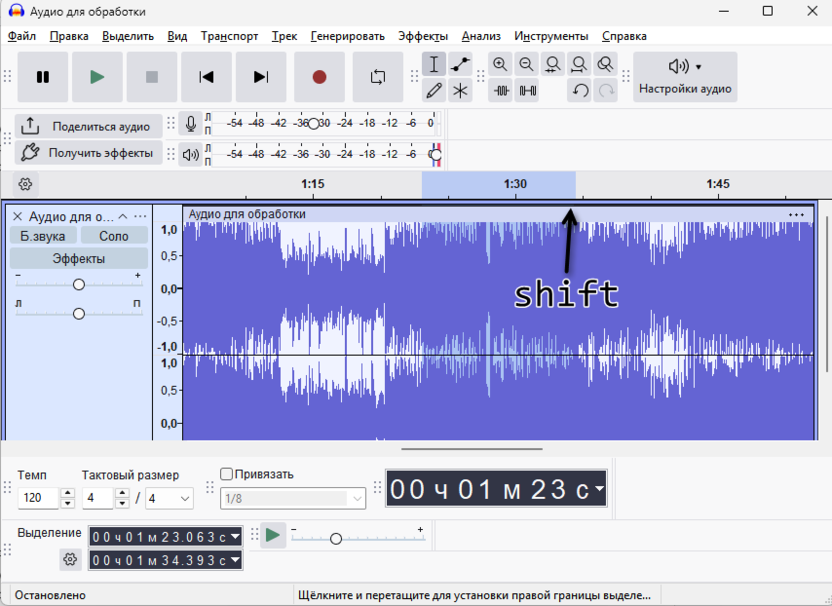This screenshot has height=606, width=832.
Task: Click the Поделиться аудио button
Action: (x=87, y=127)
